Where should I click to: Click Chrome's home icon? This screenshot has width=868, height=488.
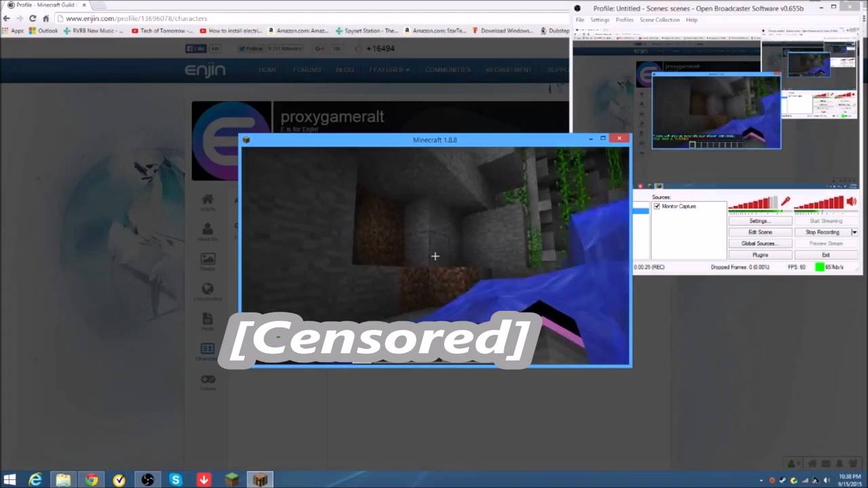45,18
